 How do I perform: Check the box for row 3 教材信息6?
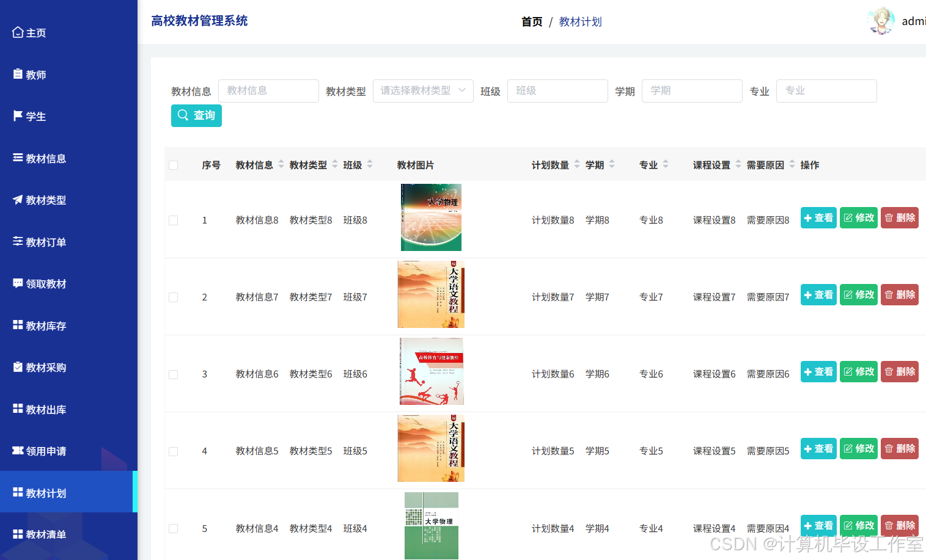coord(174,374)
